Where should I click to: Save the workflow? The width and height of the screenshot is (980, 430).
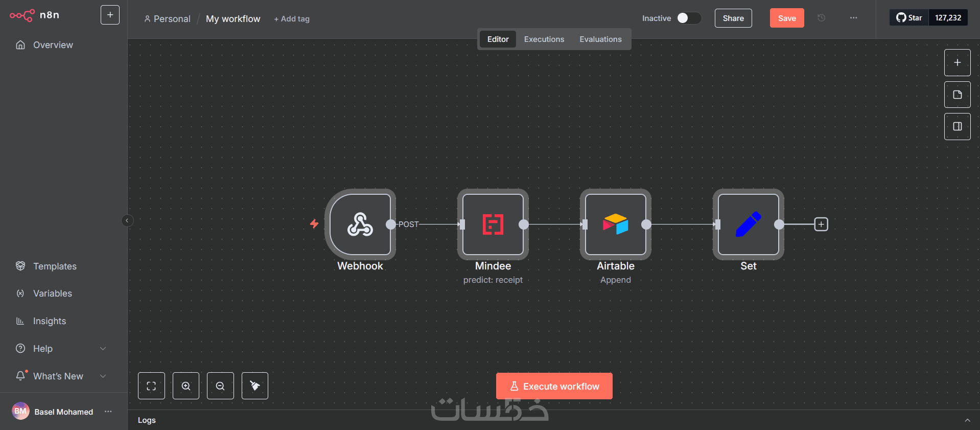787,18
